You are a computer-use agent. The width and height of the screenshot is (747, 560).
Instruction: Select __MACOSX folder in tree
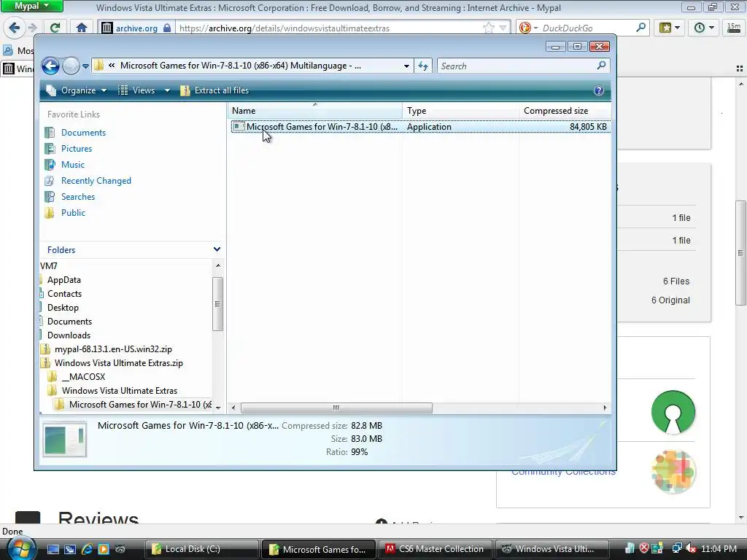click(83, 377)
